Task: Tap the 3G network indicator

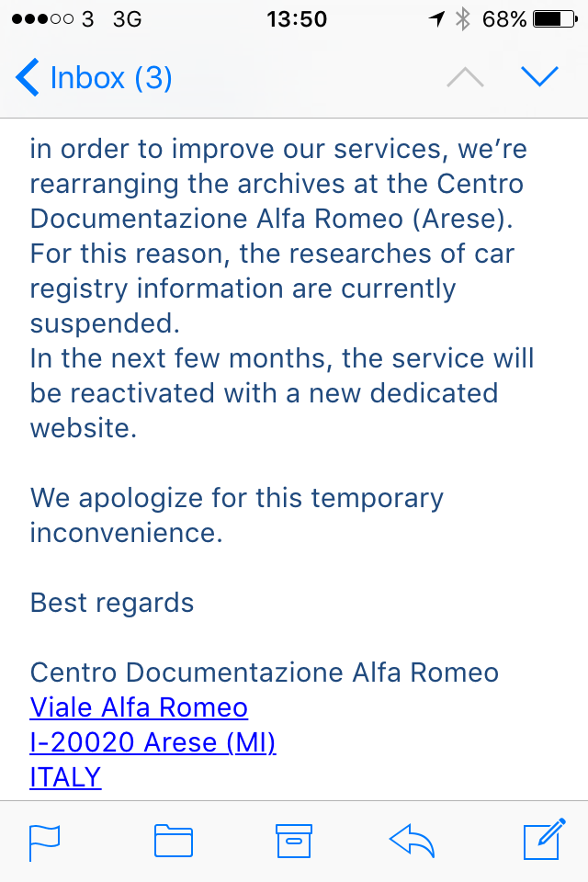Action: pyautogui.click(x=126, y=18)
